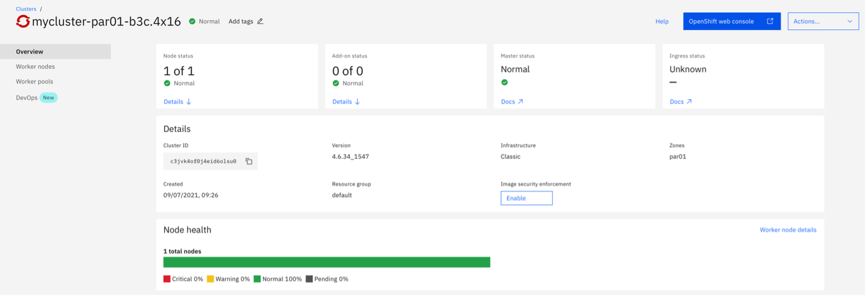Viewport: 868px width, 297px height.
Task: Click the zone value par01
Action: point(678,157)
